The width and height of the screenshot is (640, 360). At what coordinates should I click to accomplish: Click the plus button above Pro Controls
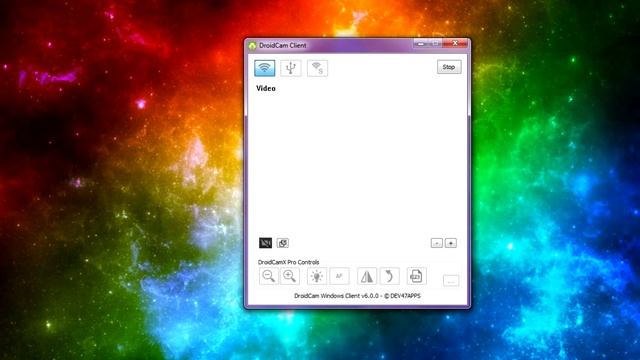(451, 243)
